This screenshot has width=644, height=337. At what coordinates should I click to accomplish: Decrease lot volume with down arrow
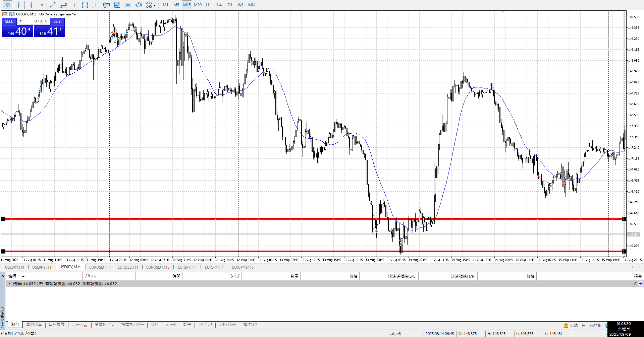coord(20,21)
